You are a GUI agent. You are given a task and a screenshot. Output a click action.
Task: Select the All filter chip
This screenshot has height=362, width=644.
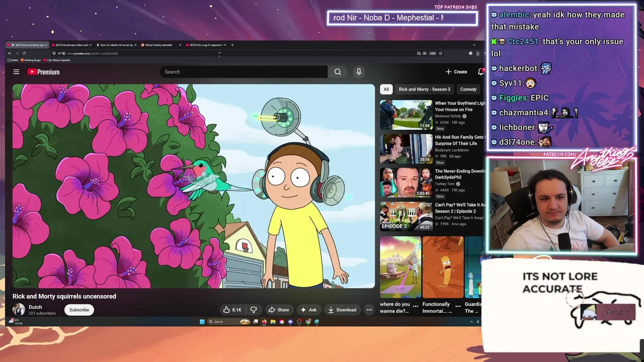(x=386, y=89)
